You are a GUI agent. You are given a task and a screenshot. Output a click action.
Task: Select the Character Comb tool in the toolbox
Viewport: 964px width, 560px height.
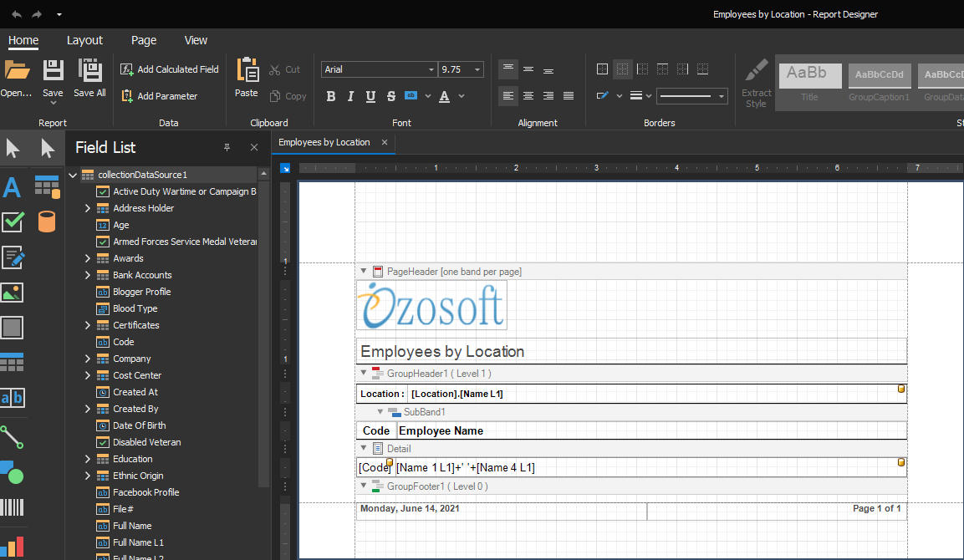(x=13, y=398)
